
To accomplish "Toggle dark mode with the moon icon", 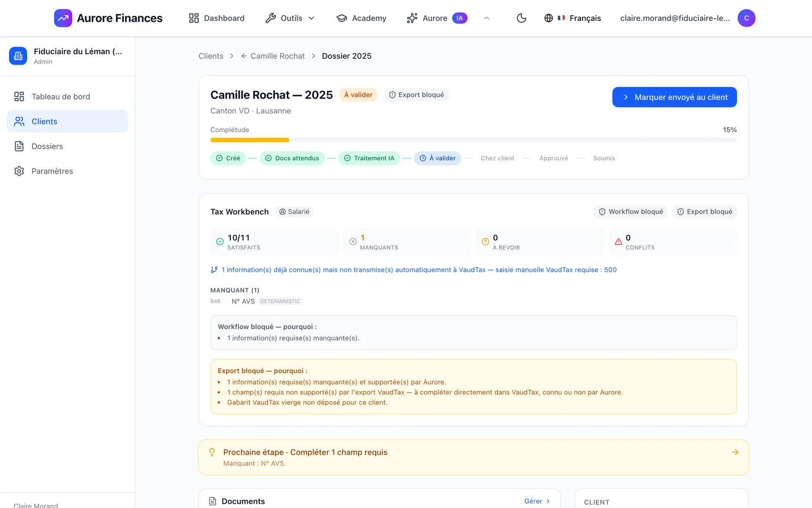I will pos(521,18).
